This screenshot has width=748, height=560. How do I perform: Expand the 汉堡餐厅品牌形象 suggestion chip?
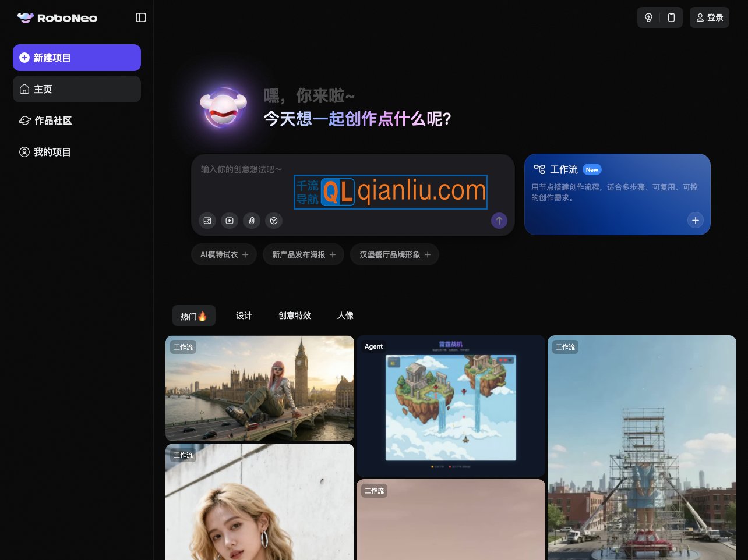394,254
